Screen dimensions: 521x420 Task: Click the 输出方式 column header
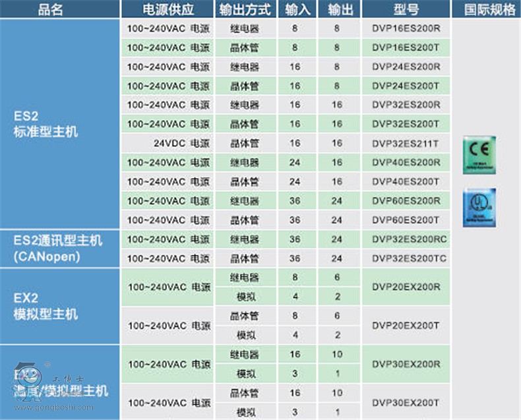244,9
